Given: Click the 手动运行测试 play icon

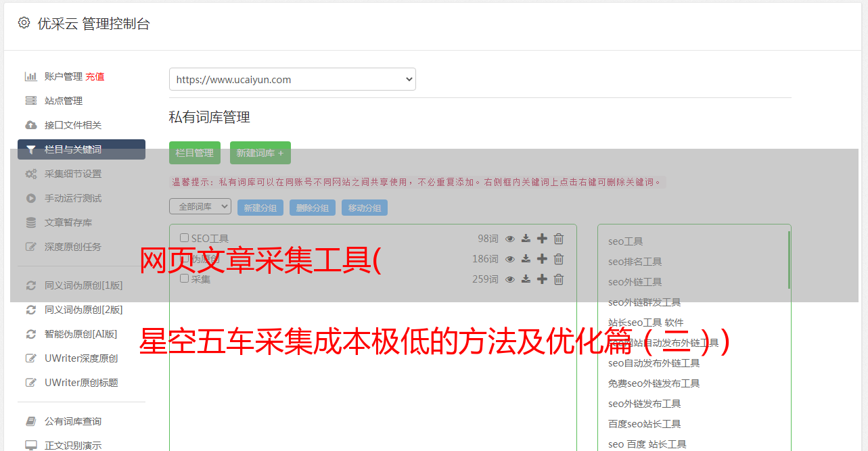Looking at the screenshot, I should pyautogui.click(x=31, y=198).
